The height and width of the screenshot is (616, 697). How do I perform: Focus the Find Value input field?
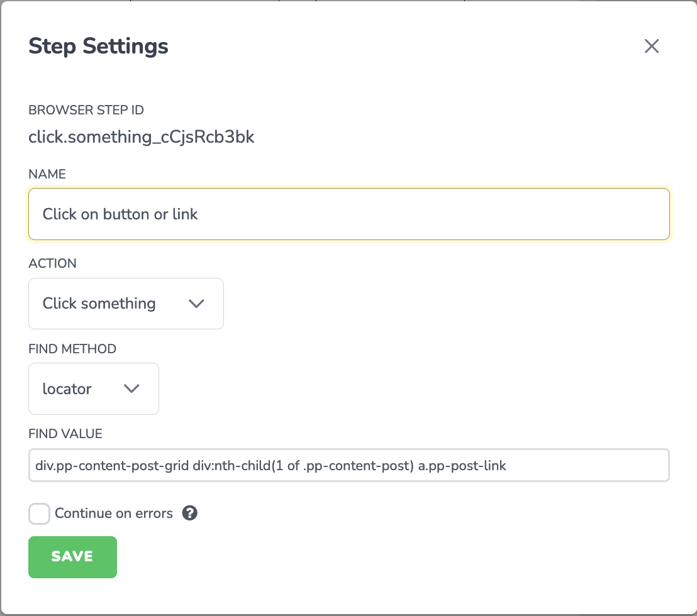pyautogui.click(x=349, y=465)
